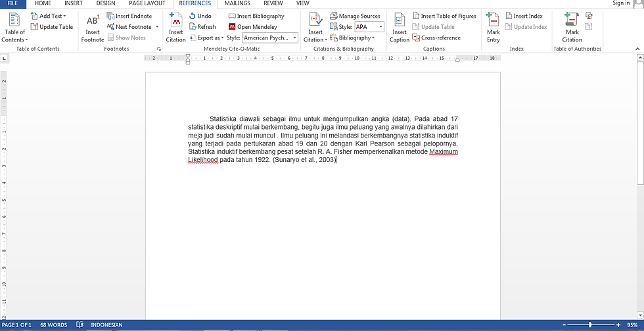The width and height of the screenshot is (644, 331).
Task: Open the Bibliography dropdown
Action: click(x=352, y=38)
